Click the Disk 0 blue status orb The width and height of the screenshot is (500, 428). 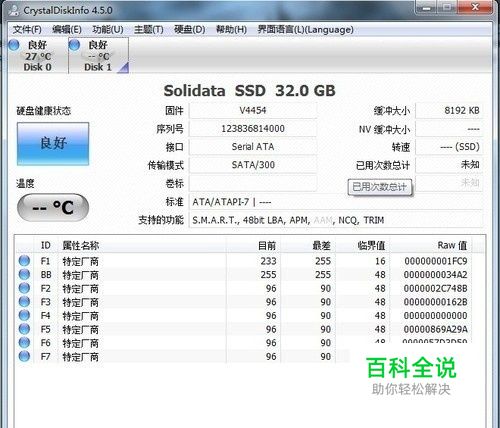click(x=14, y=45)
